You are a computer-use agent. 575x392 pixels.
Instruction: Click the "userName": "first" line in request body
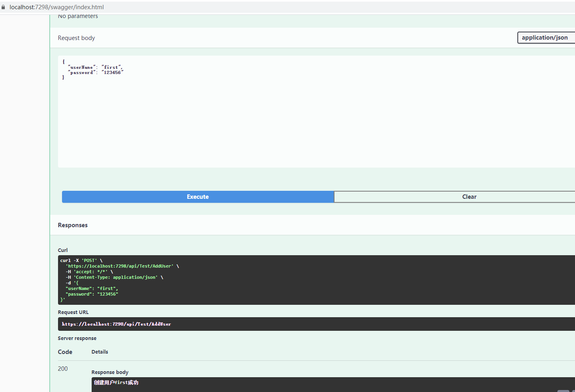pos(95,67)
